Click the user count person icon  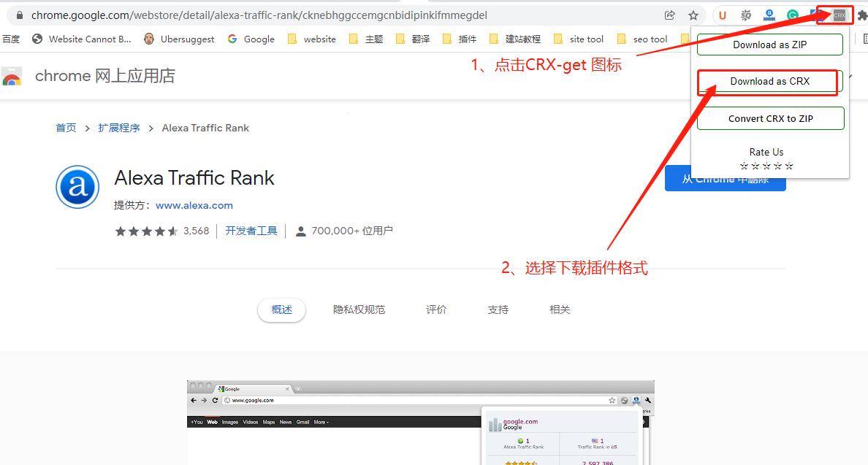300,231
